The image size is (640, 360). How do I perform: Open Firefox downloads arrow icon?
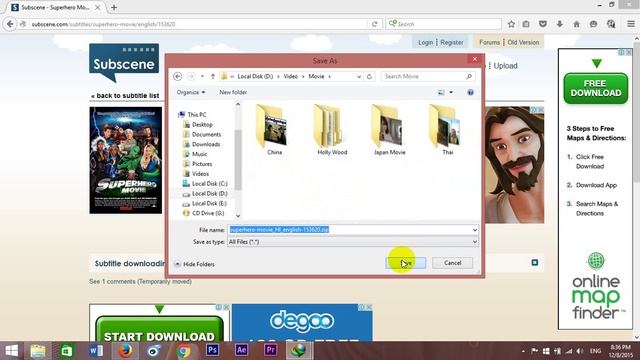click(560, 24)
